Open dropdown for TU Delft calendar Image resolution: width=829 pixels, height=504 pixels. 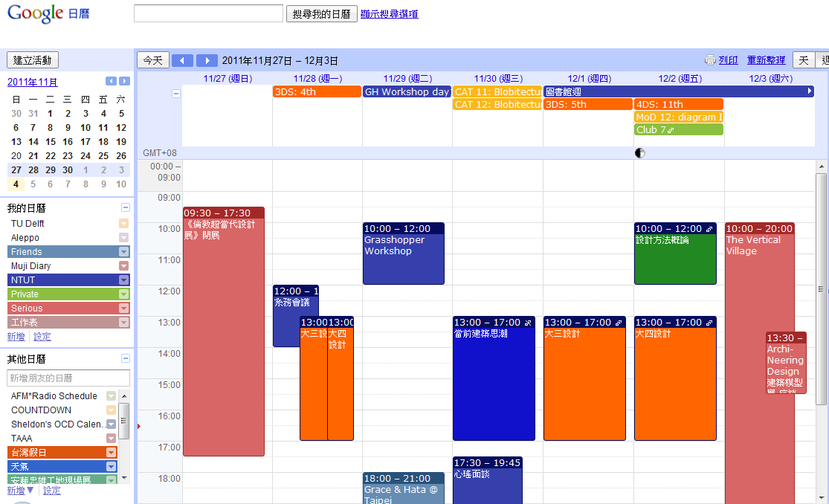123,223
